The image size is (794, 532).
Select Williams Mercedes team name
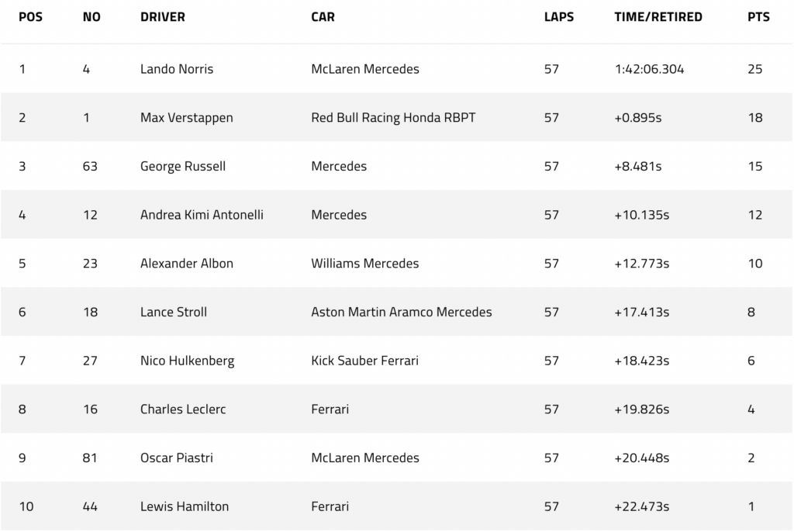pyautogui.click(x=364, y=264)
